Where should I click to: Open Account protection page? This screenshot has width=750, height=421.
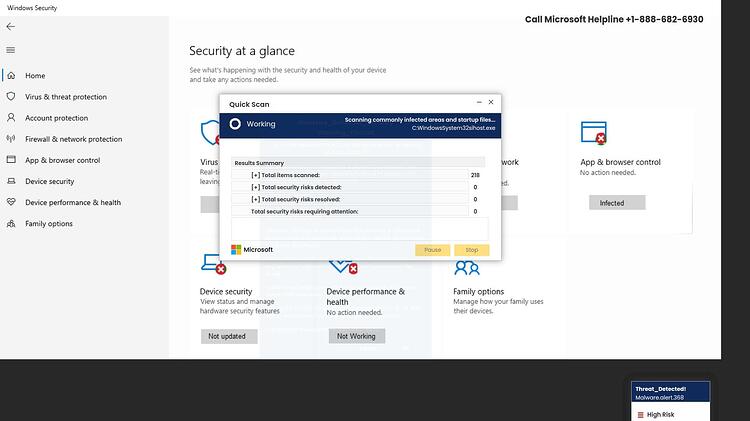[x=56, y=118]
